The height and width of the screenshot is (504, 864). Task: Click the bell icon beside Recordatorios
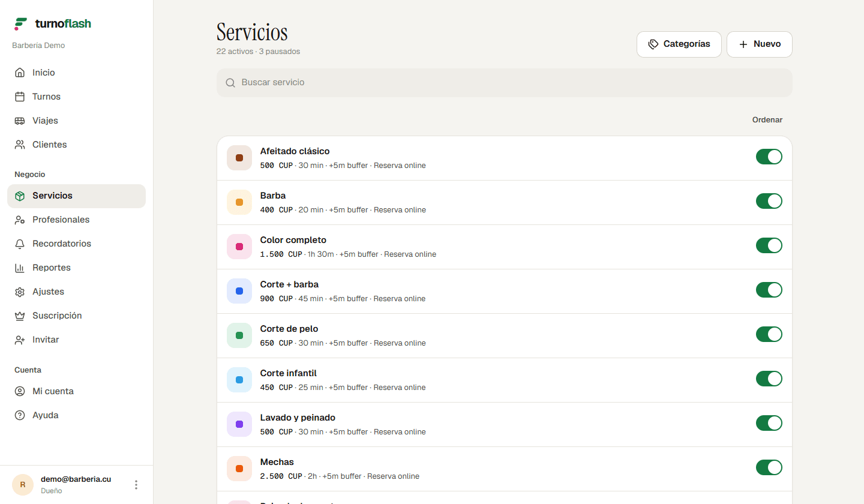click(20, 244)
